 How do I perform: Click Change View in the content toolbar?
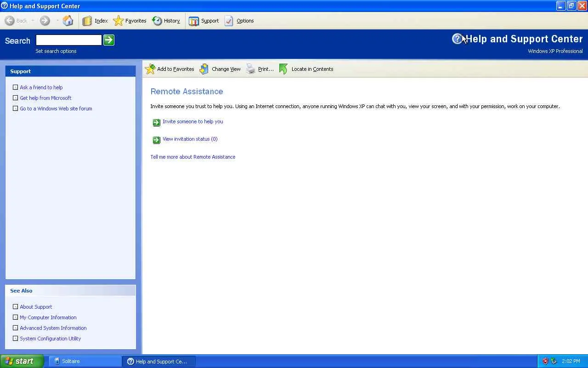pos(220,69)
